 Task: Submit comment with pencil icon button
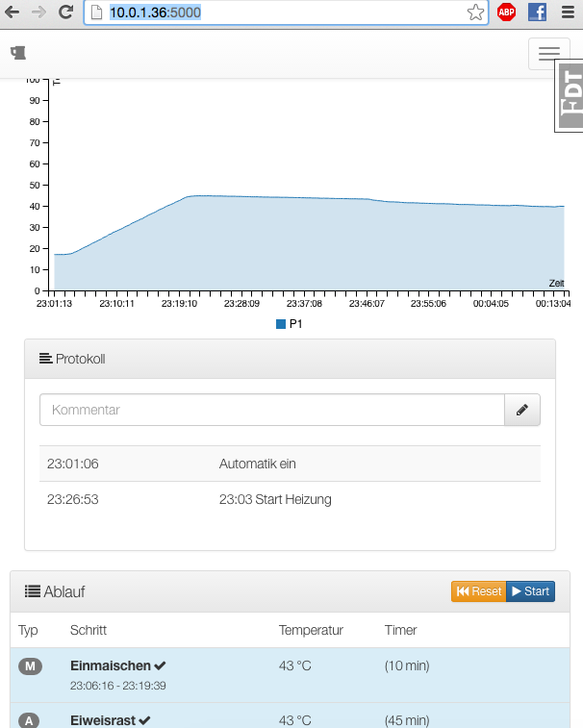[x=522, y=410]
